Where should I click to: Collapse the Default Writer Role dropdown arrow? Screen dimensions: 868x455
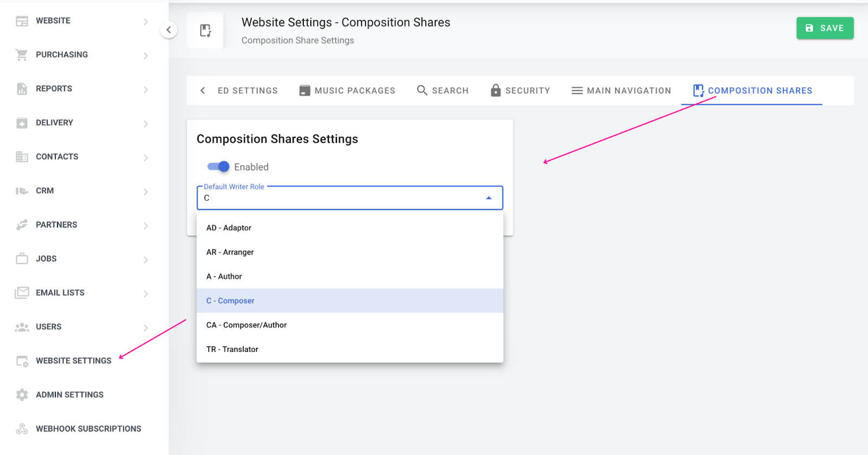tap(489, 198)
